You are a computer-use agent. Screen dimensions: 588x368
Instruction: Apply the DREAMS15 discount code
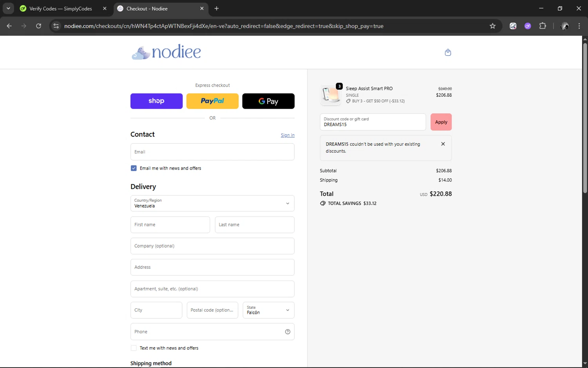(x=441, y=122)
